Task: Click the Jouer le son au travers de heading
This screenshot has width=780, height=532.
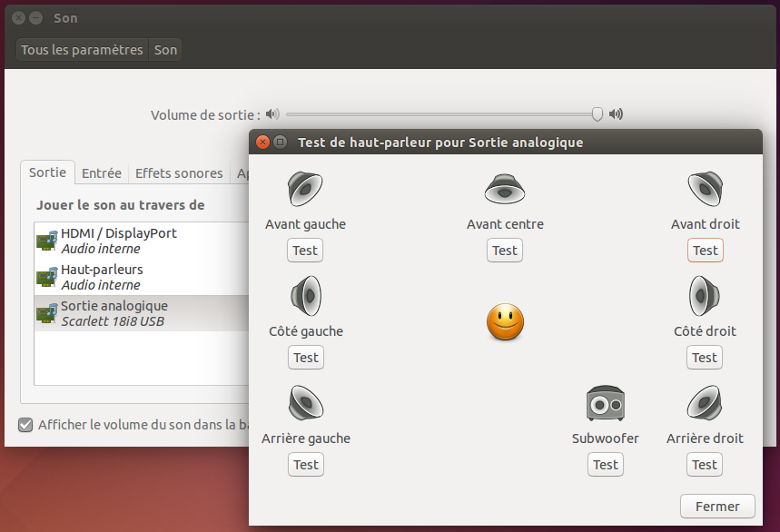Action: pyautogui.click(x=121, y=205)
